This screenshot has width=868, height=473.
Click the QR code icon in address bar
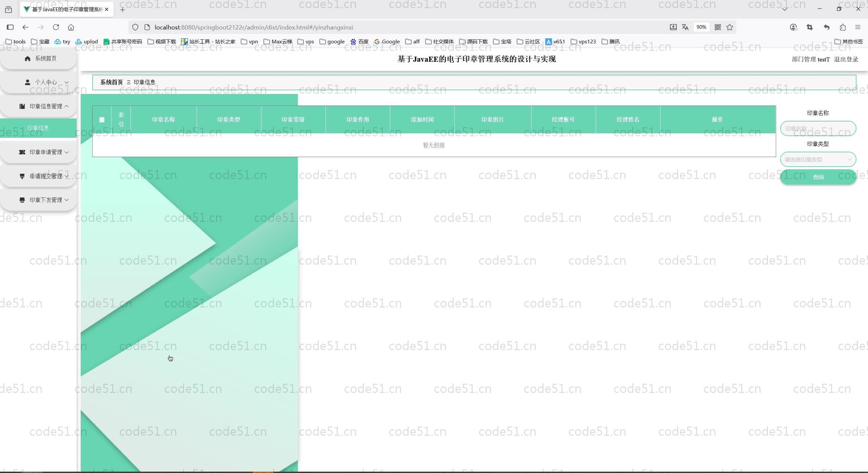click(717, 27)
